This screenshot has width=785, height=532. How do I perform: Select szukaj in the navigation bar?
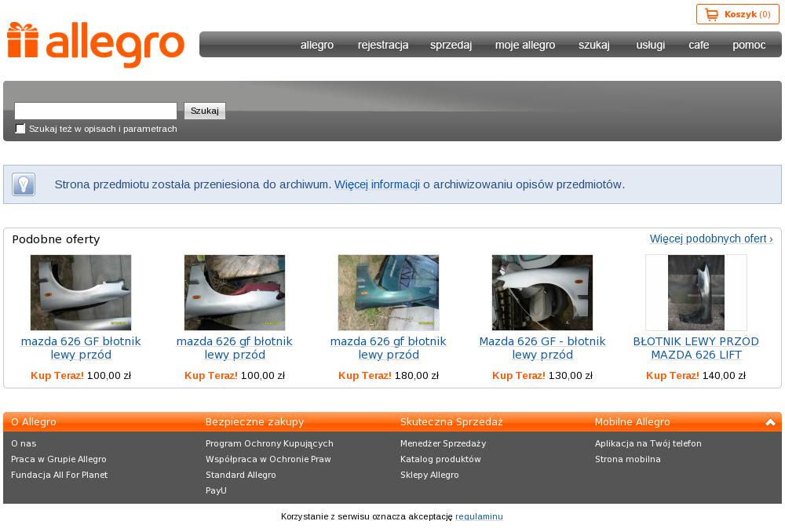coord(593,45)
